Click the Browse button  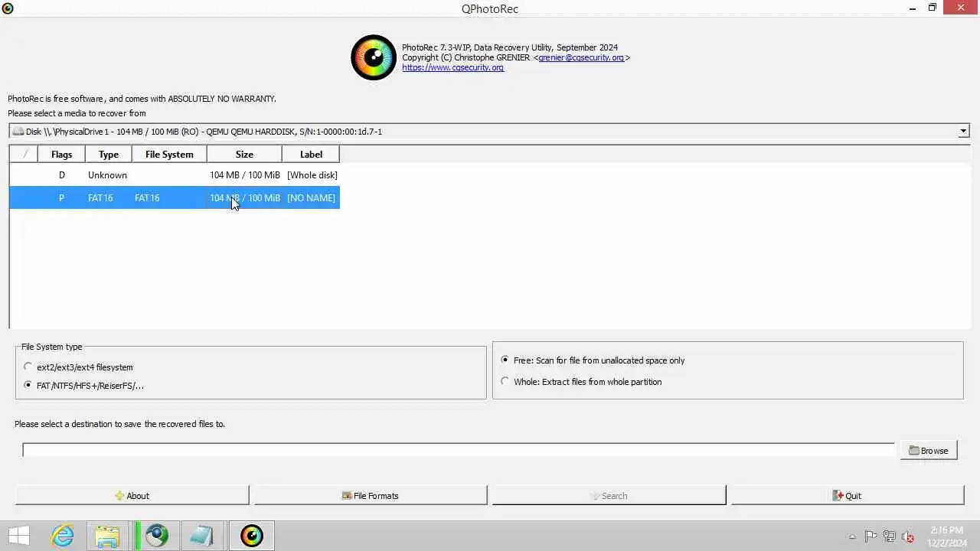click(929, 450)
